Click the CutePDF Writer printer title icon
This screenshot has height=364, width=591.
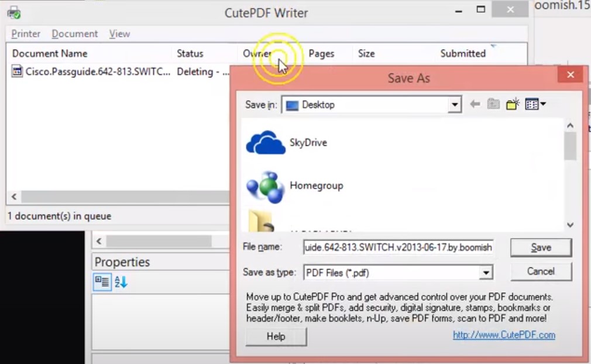[x=14, y=12]
